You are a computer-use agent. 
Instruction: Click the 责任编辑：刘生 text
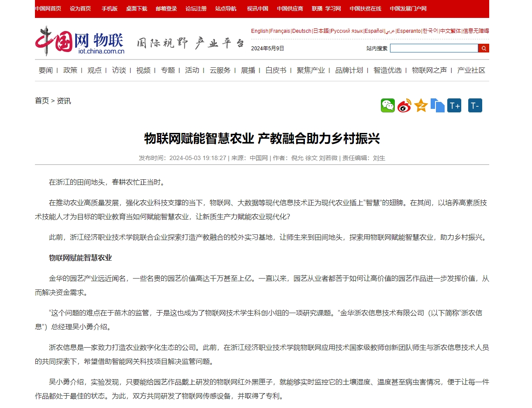pos(364,158)
